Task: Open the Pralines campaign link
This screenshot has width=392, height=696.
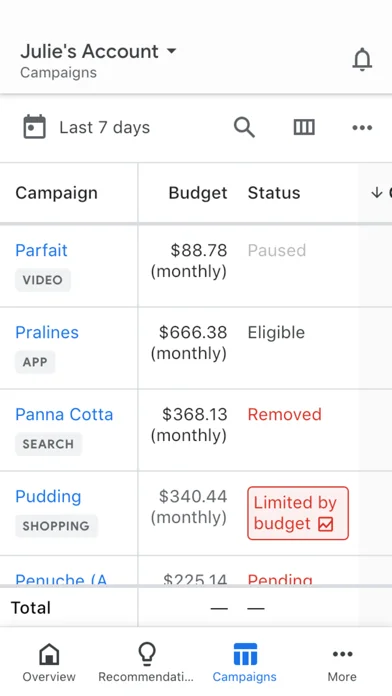Action: [47, 332]
